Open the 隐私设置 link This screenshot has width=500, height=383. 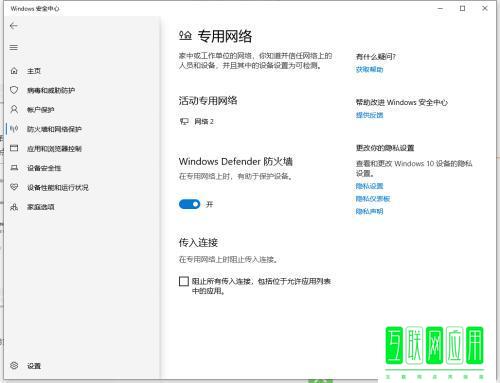click(369, 186)
